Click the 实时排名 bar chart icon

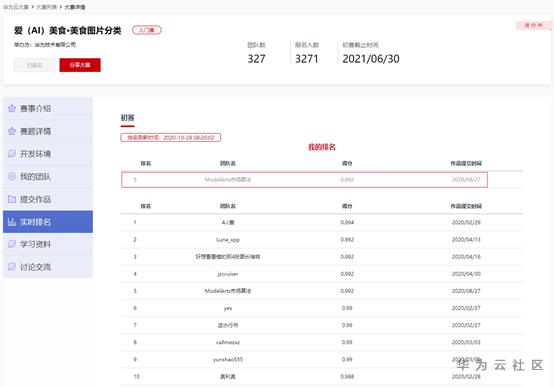(12, 222)
